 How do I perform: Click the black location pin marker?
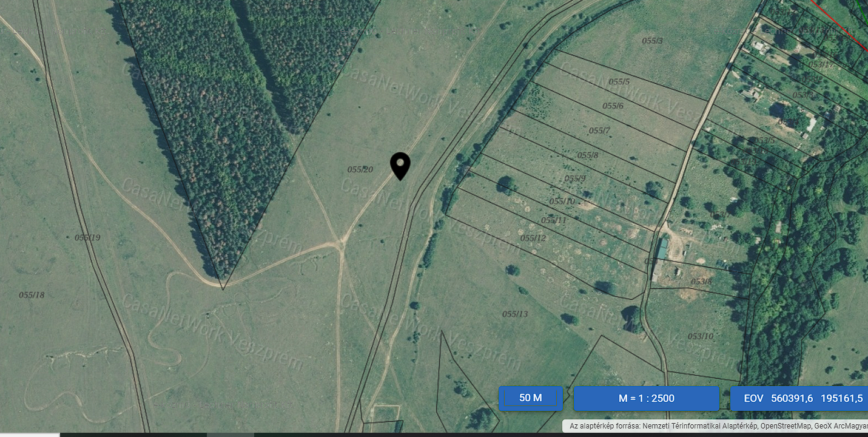pos(400,166)
